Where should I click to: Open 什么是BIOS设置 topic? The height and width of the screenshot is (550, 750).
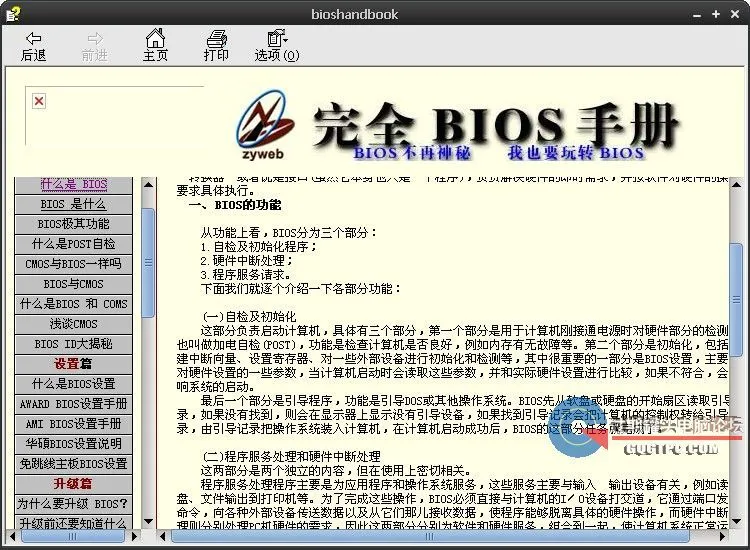point(74,384)
